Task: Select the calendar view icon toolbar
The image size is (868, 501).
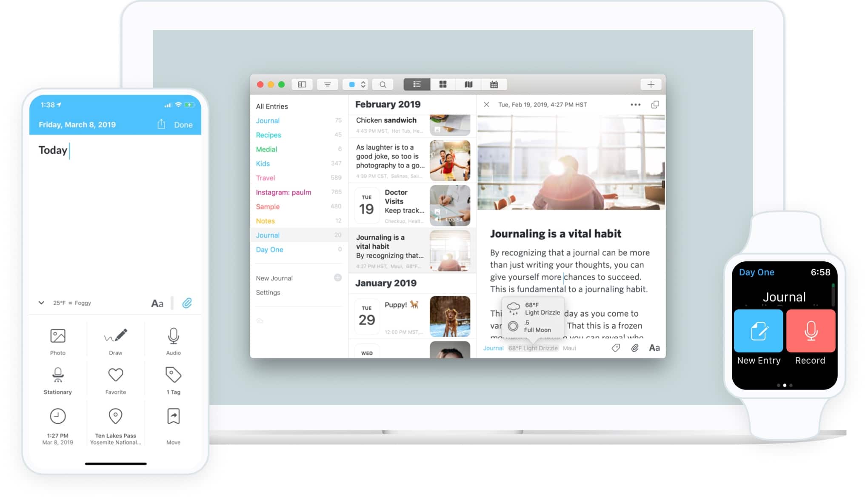Action: (494, 84)
